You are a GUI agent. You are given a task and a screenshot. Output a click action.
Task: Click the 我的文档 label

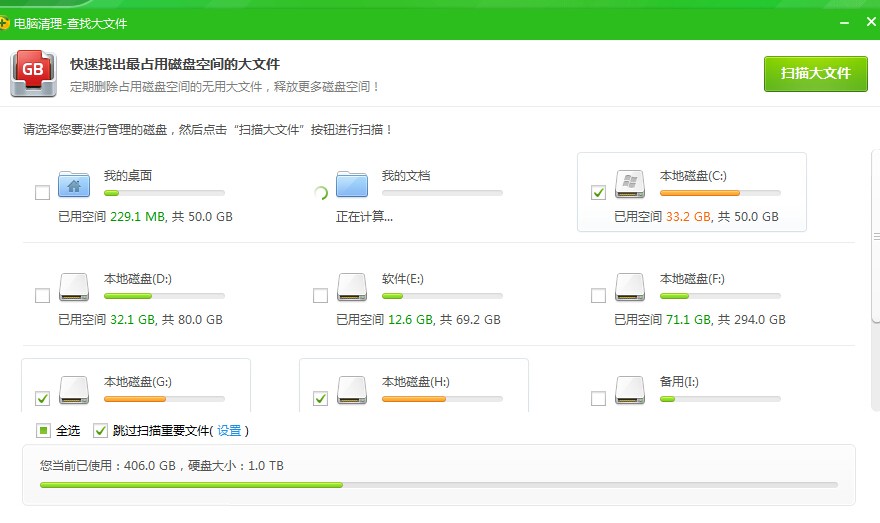406,176
